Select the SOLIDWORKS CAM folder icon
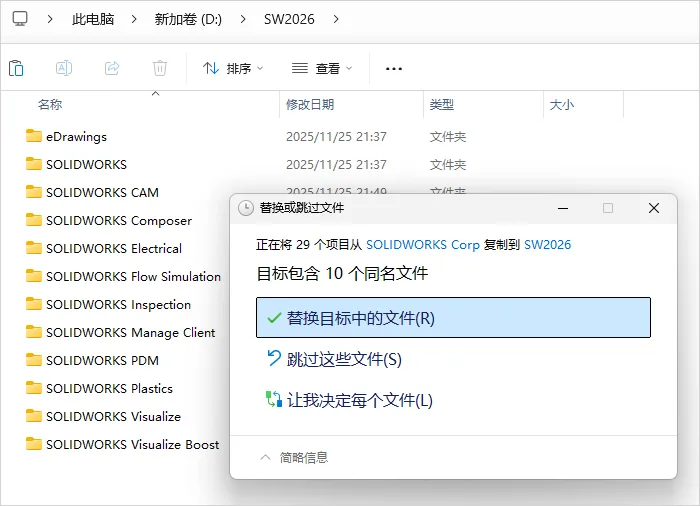This screenshot has width=700, height=506. [34, 192]
